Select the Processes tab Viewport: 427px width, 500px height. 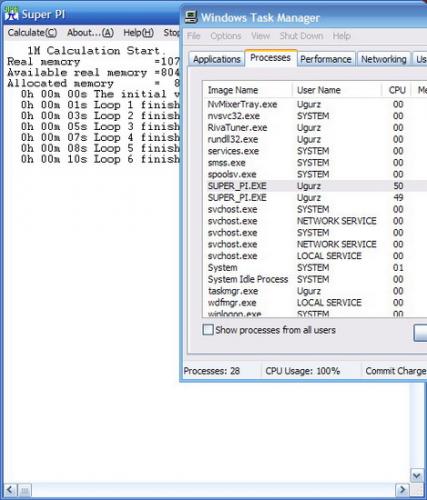click(x=270, y=58)
